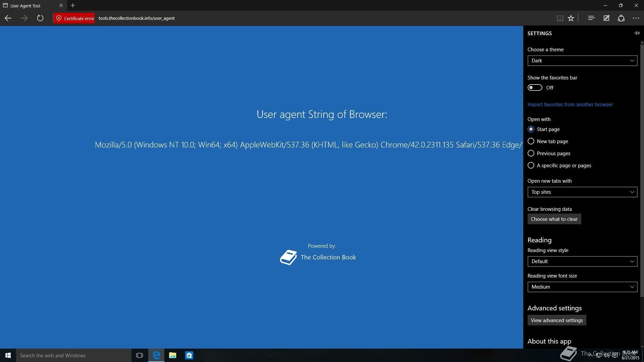Click Edge browser taskbar icon
644x362 pixels.
156,355
